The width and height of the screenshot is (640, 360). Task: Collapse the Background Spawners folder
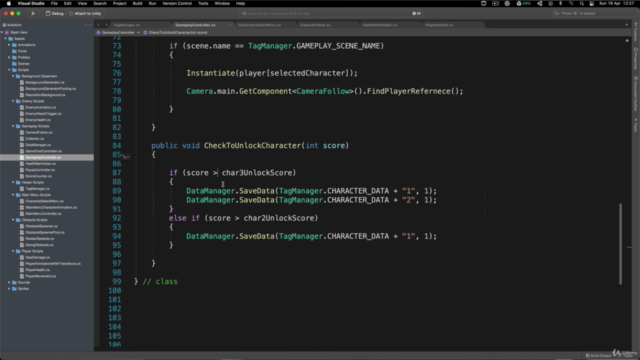click(13, 76)
